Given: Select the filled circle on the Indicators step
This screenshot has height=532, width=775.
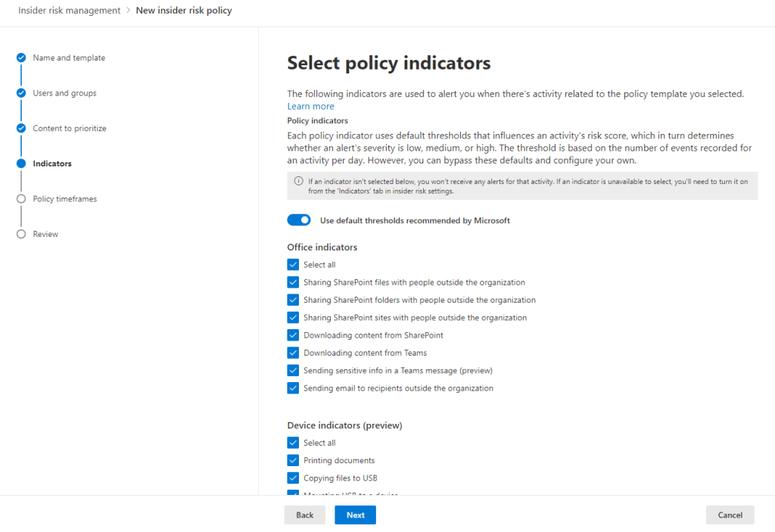Looking at the screenshot, I should coord(20,163).
